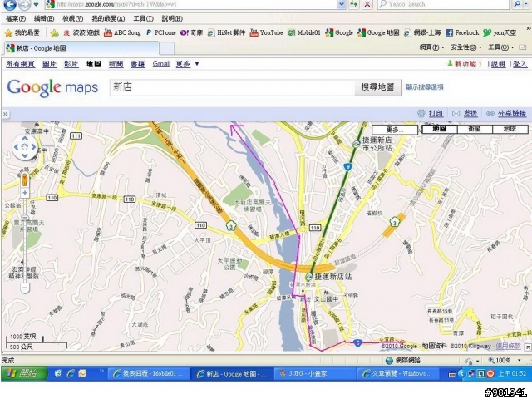Open the 工具(T) menu

tap(144, 18)
